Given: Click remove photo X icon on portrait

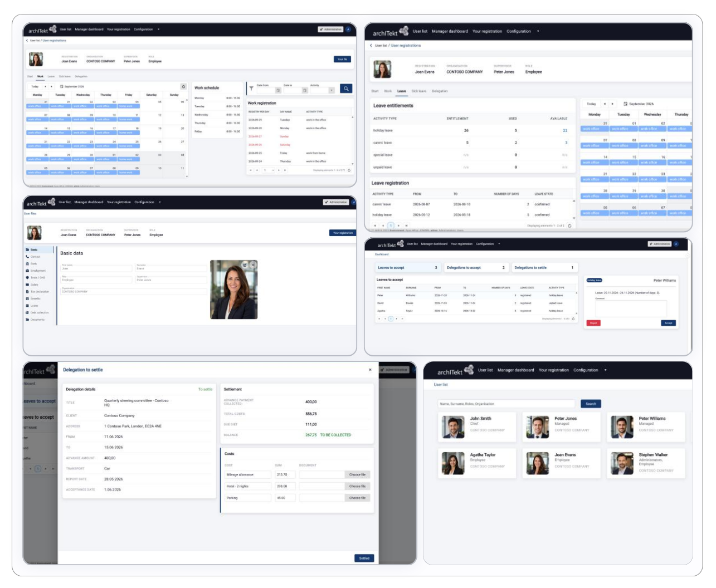Looking at the screenshot, I should (x=253, y=264).
